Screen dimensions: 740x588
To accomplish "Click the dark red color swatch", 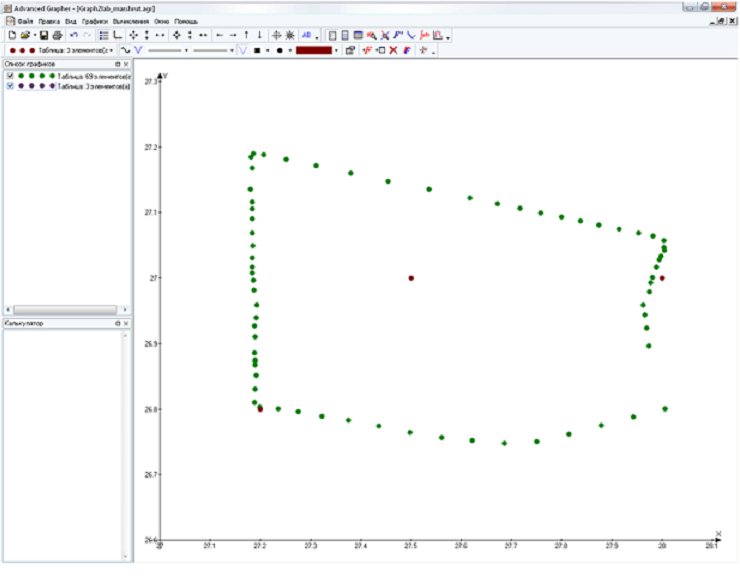I will (314, 50).
